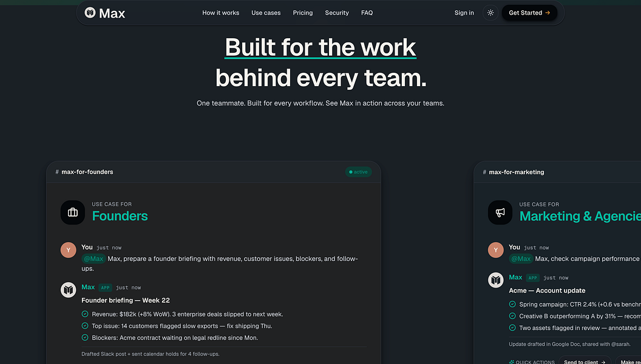Click the Get Started button
The image size is (641, 364).
(529, 13)
